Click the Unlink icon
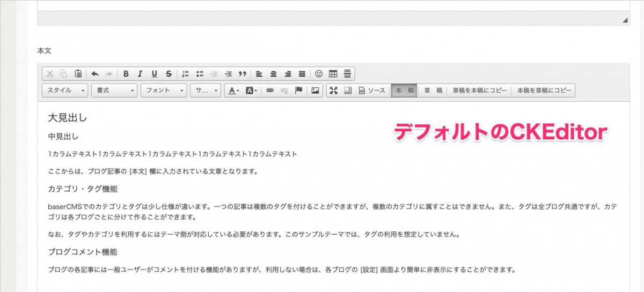The height and width of the screenshot is (292, 644). click(284, 91)
